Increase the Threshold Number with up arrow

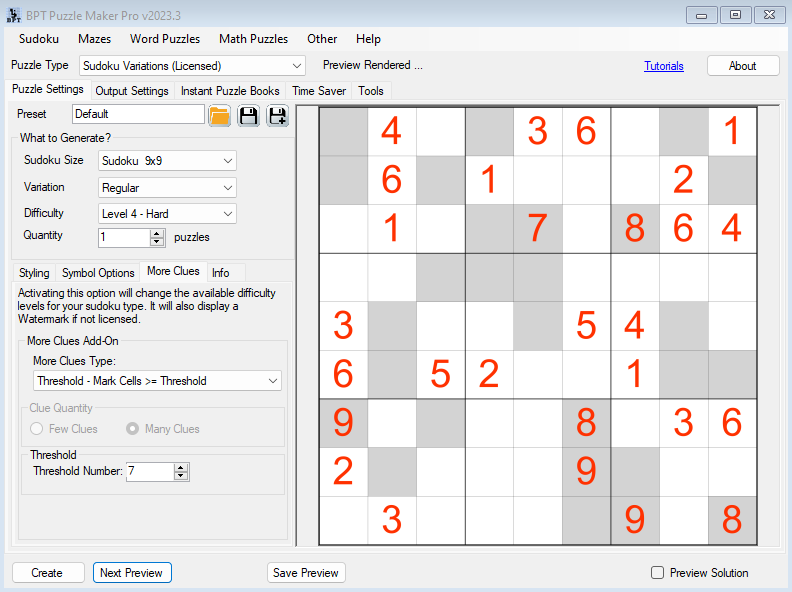181,467
